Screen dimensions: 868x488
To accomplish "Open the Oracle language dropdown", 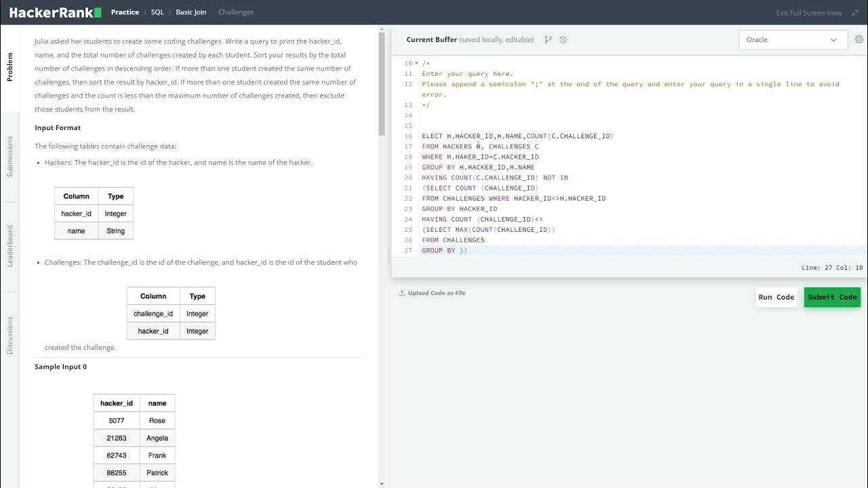I will 792,40.
